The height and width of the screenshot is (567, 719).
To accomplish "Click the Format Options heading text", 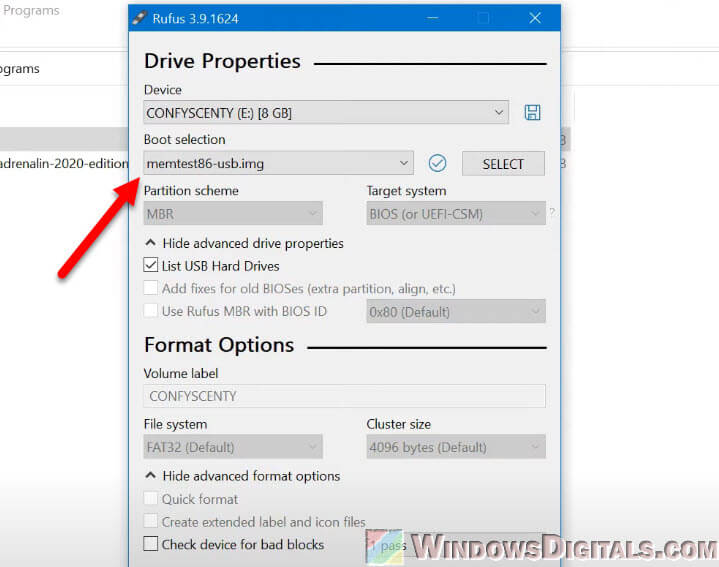I will 219,345.
